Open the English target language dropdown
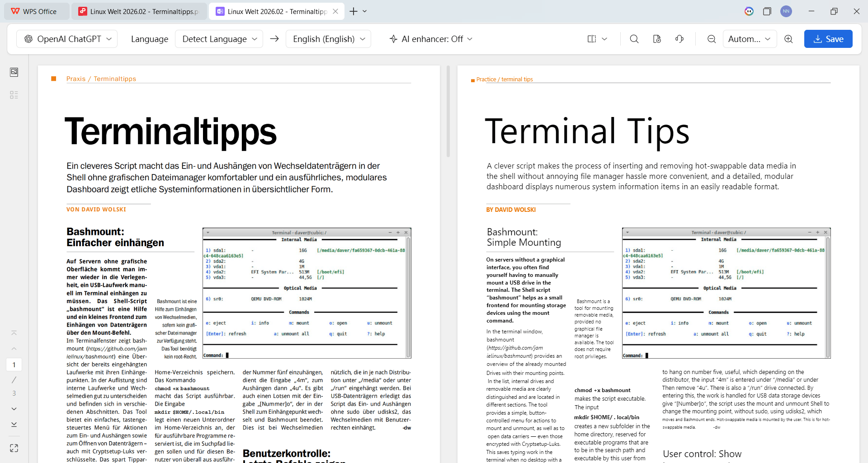 [x=328, y=39]
